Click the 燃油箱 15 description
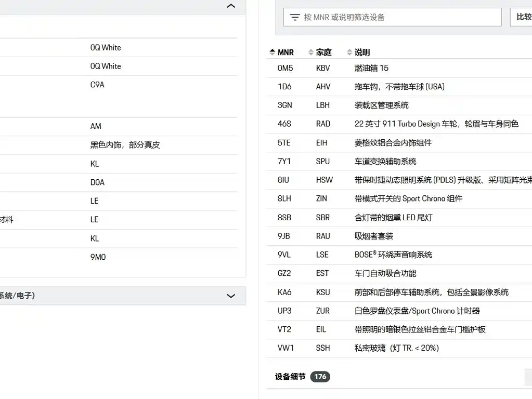 coord(371,68)
